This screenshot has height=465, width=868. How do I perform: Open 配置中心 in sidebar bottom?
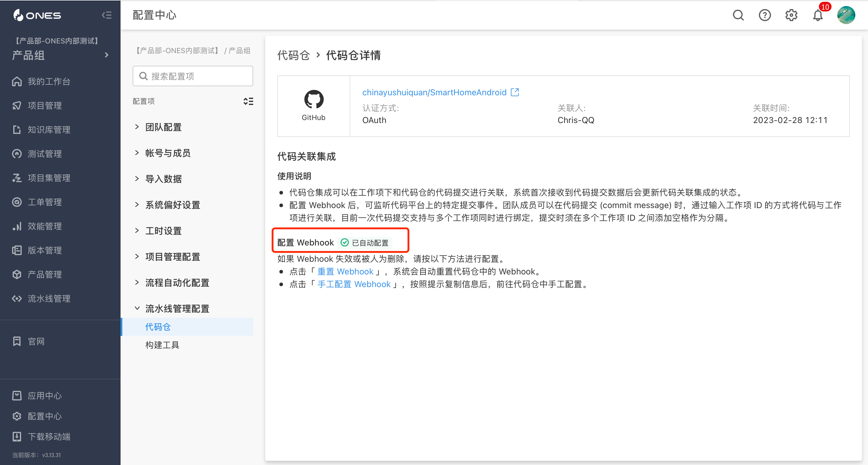pyautogui.click(x=45, y=416)
